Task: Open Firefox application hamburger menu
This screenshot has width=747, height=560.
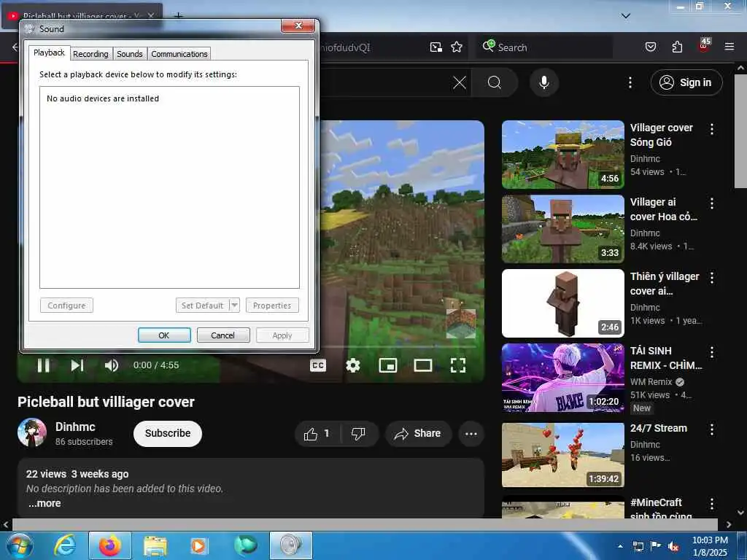Action: pyautogui.click(x=729, y=47)
